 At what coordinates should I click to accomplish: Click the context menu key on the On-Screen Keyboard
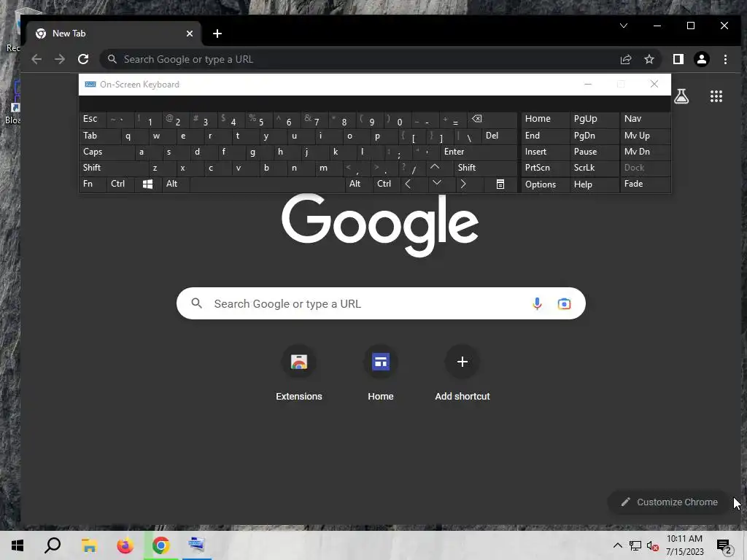500,184
